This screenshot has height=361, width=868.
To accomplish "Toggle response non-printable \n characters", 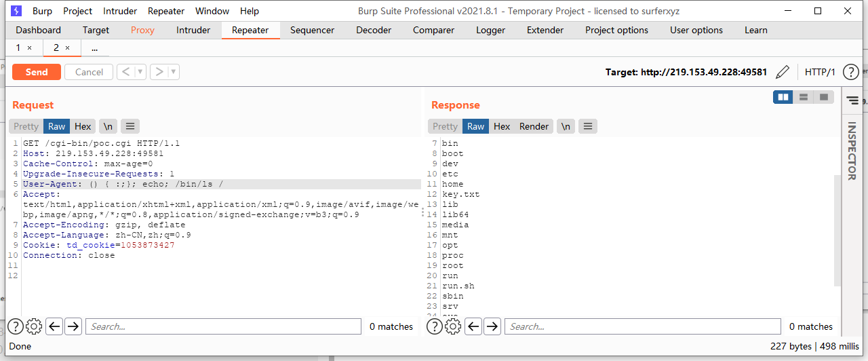I will tap(566, 126).
